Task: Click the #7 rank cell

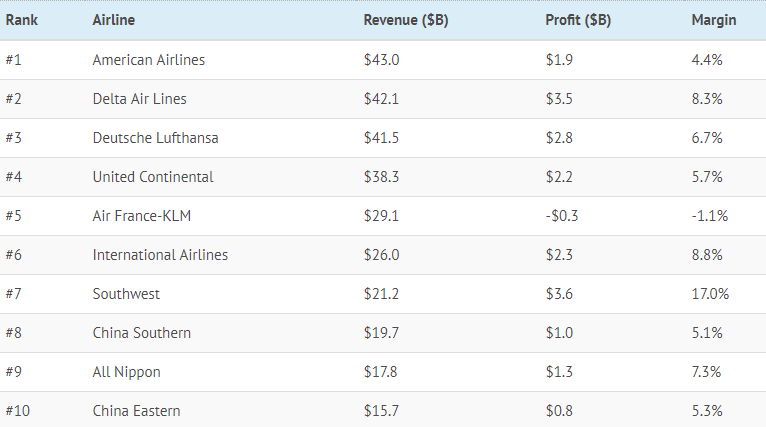Action: tap(13, 294)
